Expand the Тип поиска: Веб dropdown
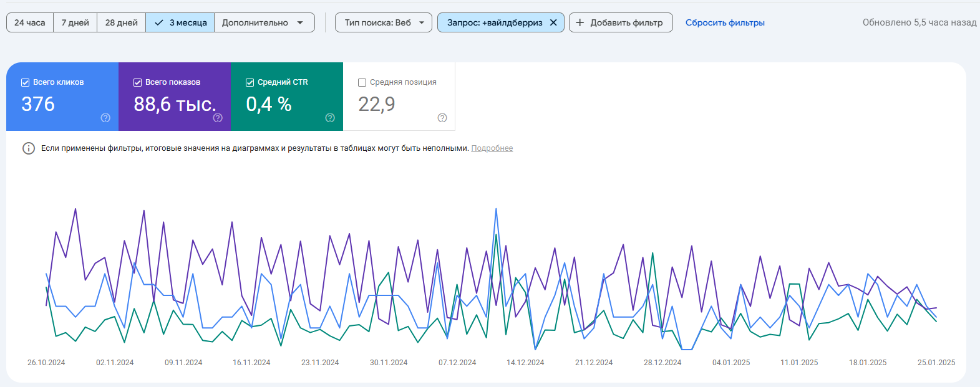This screenshot has height=387, width=980. coord(384,22)
